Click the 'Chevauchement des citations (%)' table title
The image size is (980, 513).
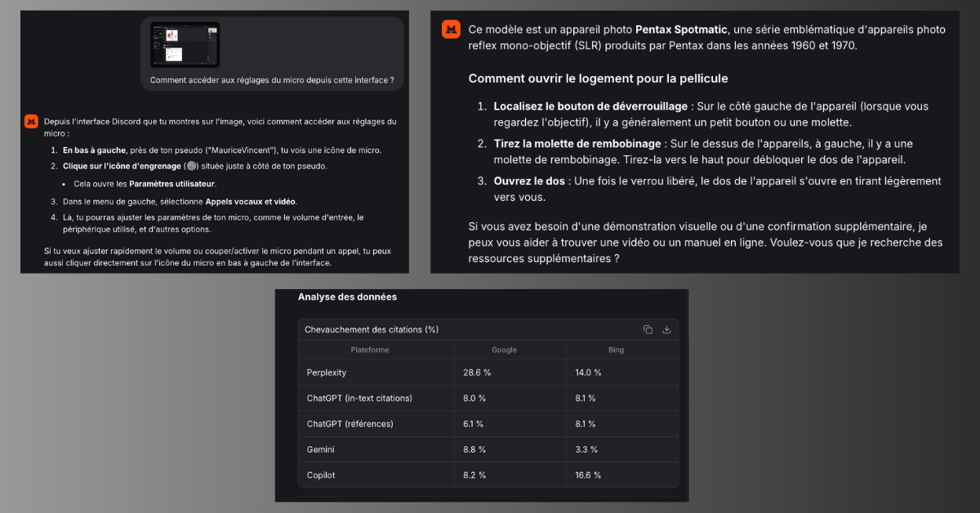coord(372,329)
